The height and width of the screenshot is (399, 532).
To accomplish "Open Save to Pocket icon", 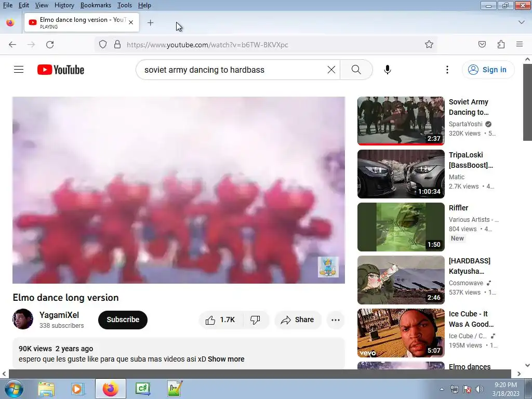I will click(x=482, y=45).
